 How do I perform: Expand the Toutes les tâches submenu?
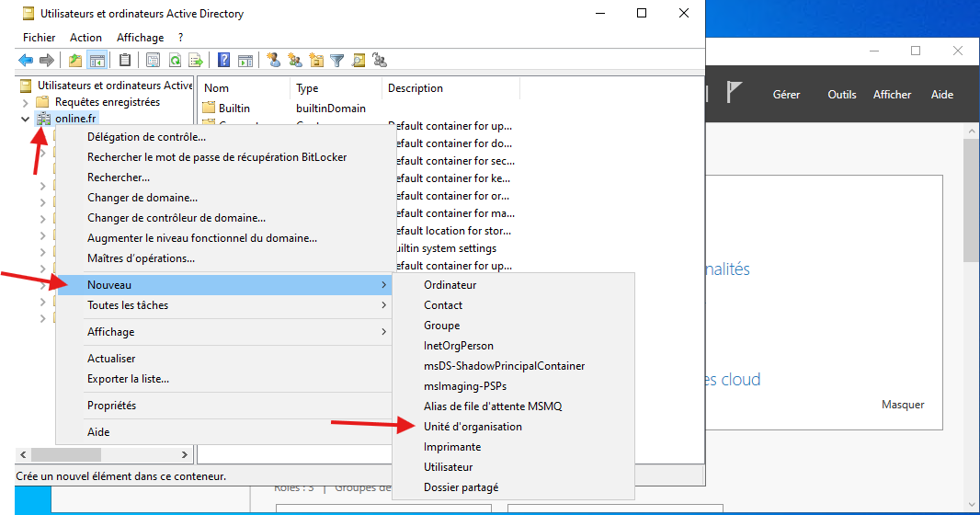[223, 305]
